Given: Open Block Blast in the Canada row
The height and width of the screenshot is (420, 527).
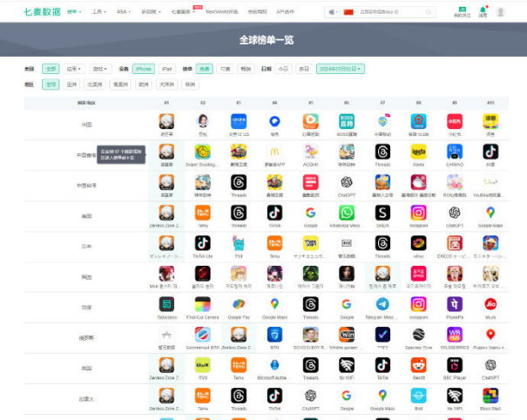Looking at the screenshot, I should coord(490,396).
